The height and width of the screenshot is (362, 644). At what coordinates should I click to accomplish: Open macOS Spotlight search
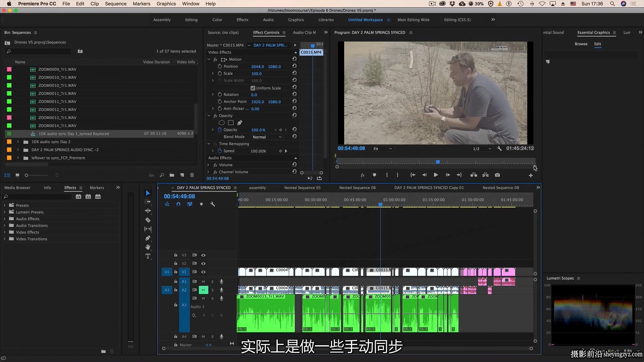pyautogui.click(x=612, y=4)
